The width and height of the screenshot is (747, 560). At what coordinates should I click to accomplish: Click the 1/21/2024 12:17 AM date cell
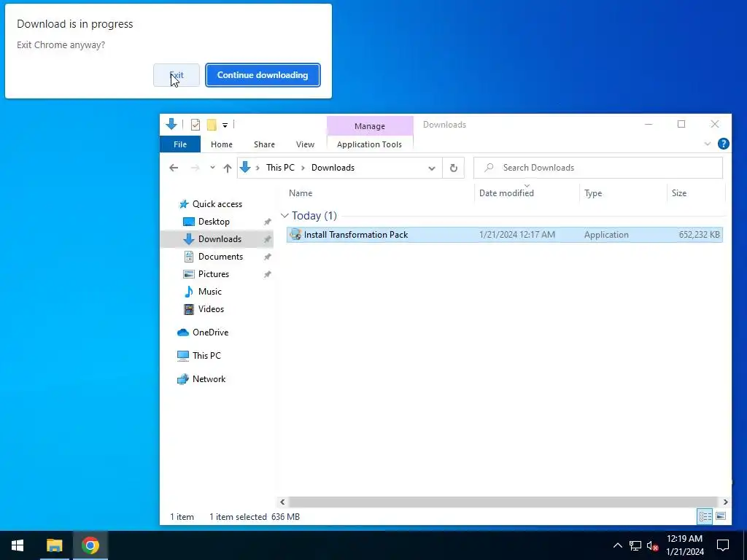tap(517, 235)
